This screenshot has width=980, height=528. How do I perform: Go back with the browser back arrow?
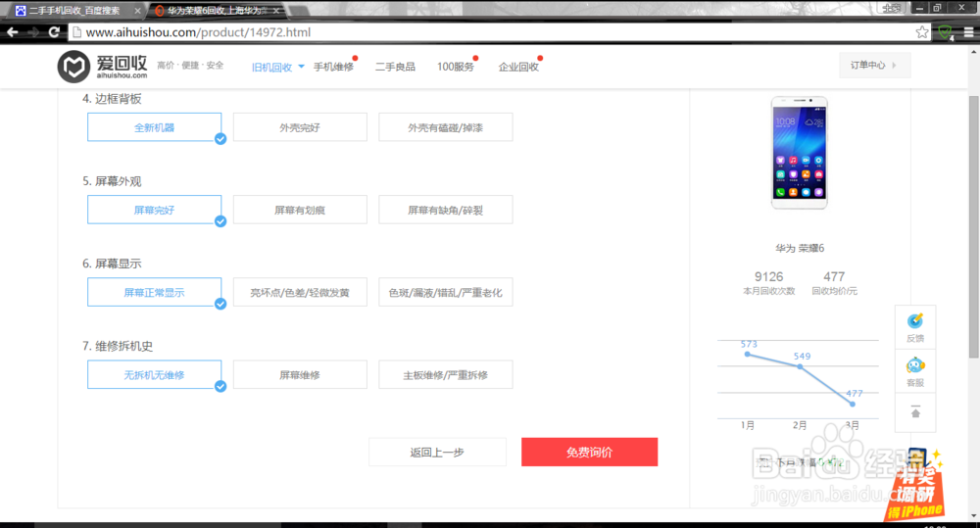pos(13,32)
